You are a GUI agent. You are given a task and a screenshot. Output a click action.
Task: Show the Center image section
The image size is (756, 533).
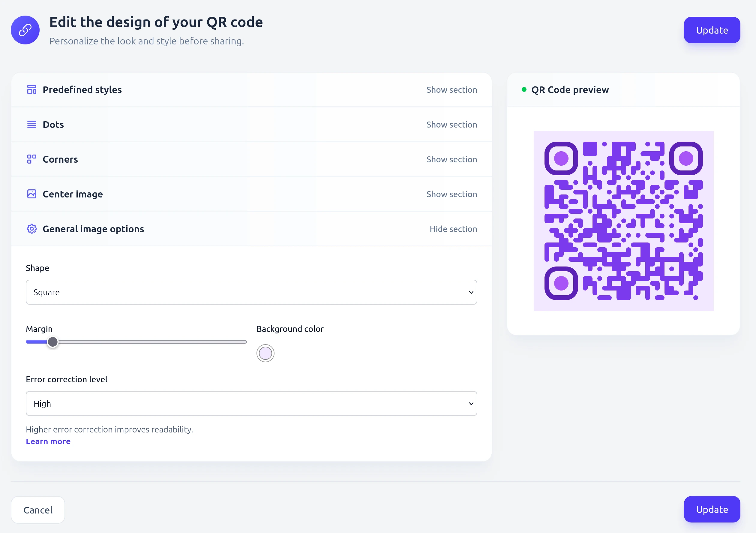coord(451,194)
